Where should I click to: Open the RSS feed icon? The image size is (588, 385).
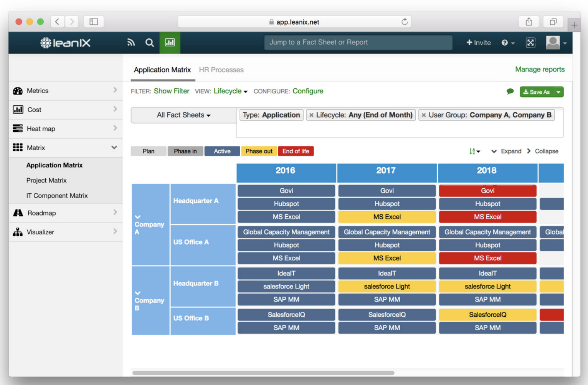click(131, 43)
